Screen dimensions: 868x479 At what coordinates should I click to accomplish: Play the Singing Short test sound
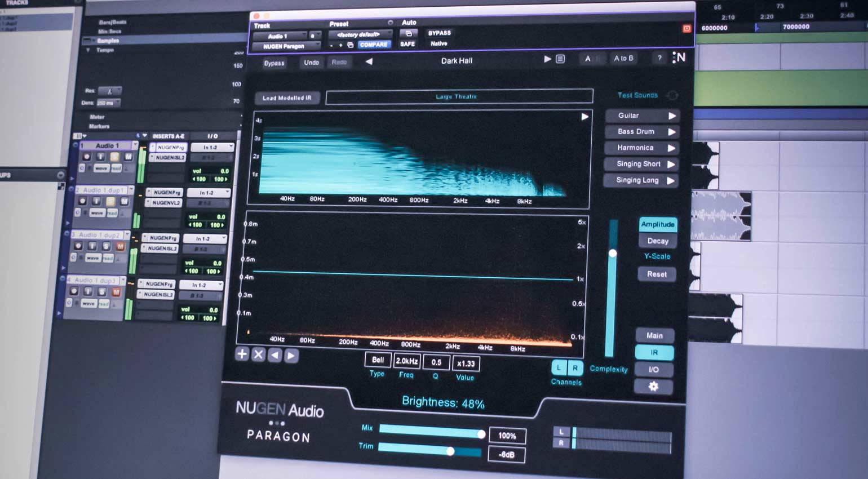click(x=671, y=165)
